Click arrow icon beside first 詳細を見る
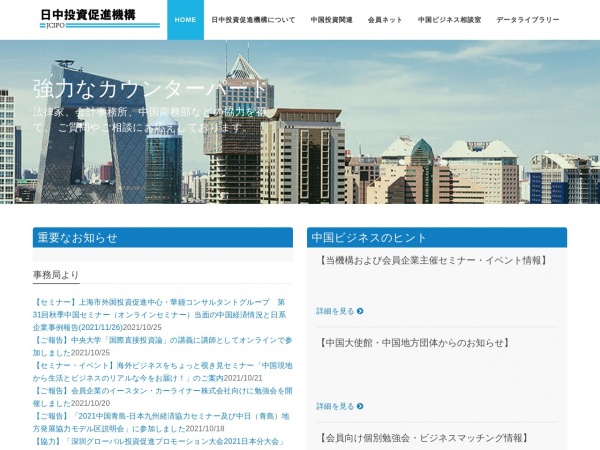 (x=360, y=311)
